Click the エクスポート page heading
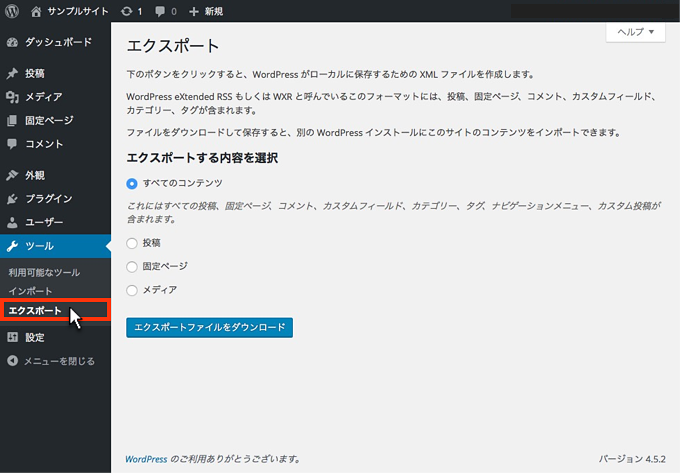680x473 pixels. 173,46
